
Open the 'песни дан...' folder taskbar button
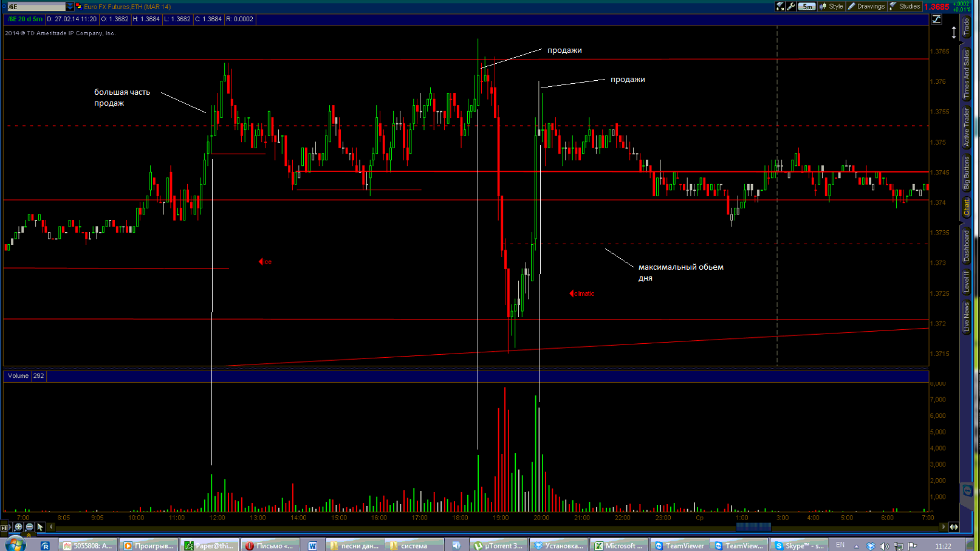tap(355, 546)
